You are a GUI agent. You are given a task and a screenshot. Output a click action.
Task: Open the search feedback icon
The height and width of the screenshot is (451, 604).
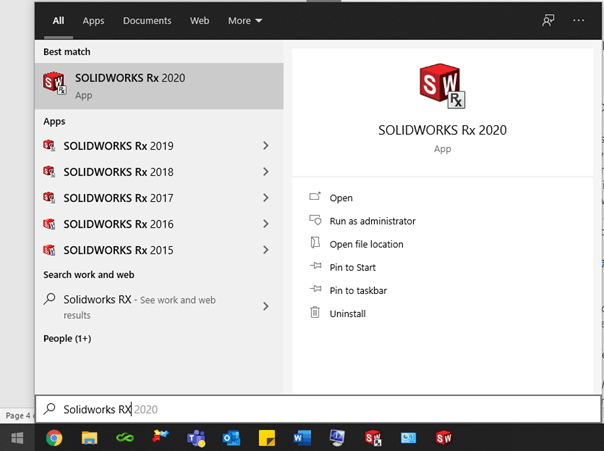(548, 20)
